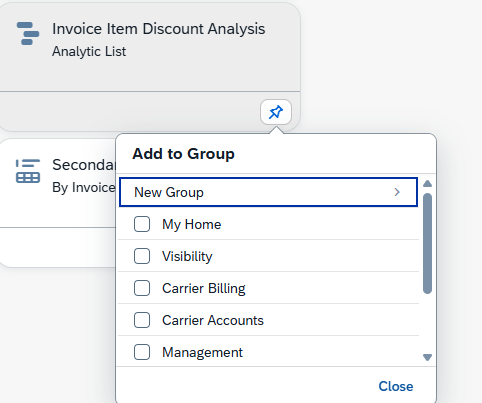Check the My Home checkbox

click(x=142, y=224)
